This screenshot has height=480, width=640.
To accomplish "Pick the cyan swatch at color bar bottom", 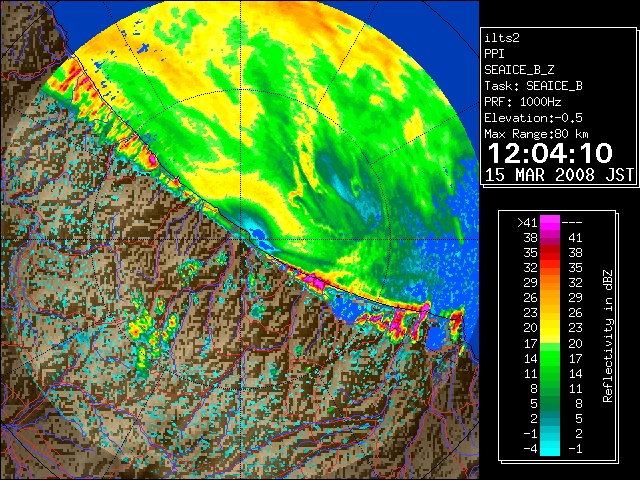I will (550, 448).
